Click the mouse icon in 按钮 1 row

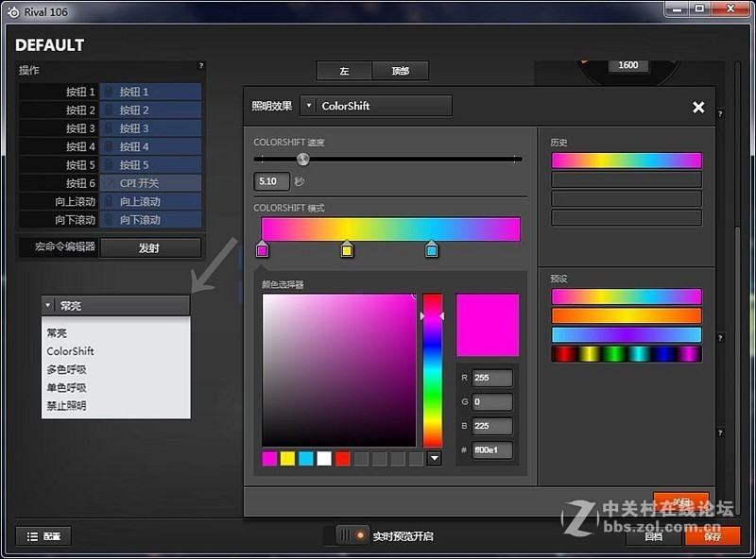[x=109, y=93]
